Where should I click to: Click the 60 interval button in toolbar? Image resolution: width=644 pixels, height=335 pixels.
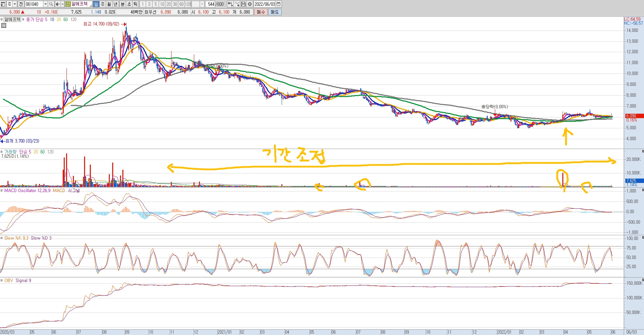181,4
